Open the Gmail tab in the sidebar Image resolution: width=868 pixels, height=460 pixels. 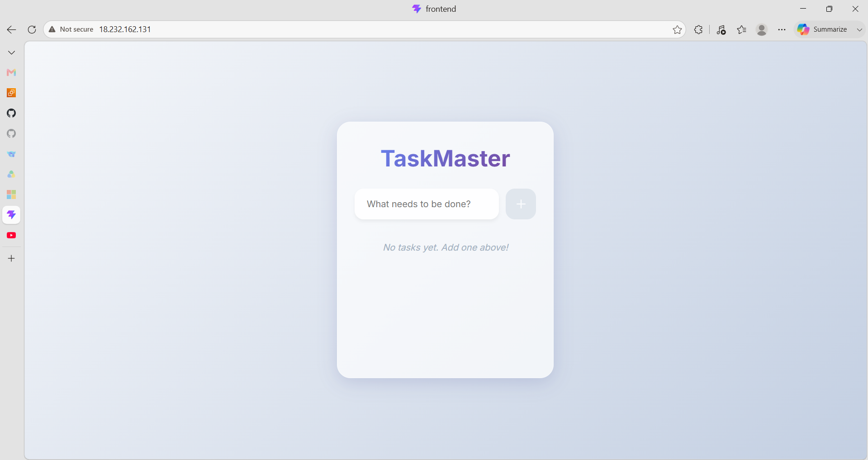[x=11, y=72]
